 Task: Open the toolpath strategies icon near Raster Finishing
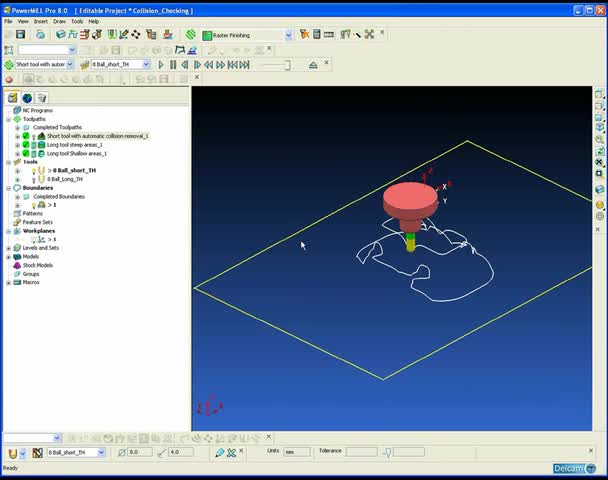[190, 35]
